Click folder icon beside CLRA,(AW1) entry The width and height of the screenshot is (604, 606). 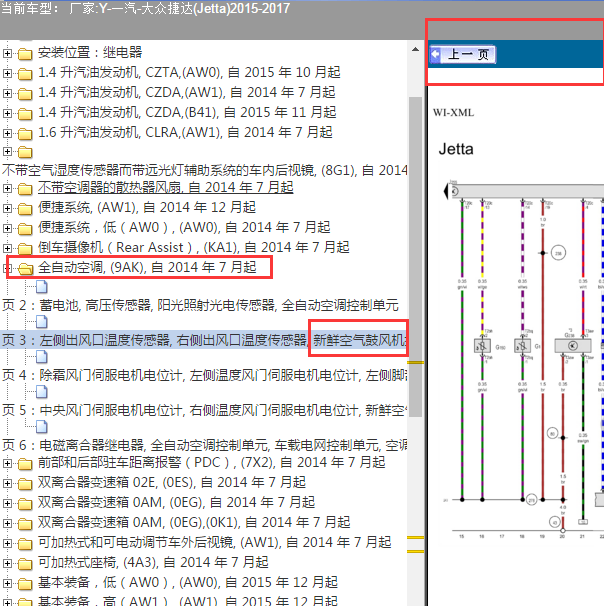click(25, 134)
